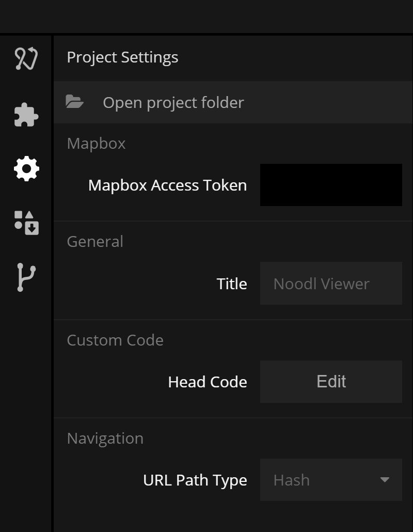Open the URL Path Type Hash dropdown
The height and width of the screenshot is (532, 413).
pyautogui.click(x=331, y=480)
